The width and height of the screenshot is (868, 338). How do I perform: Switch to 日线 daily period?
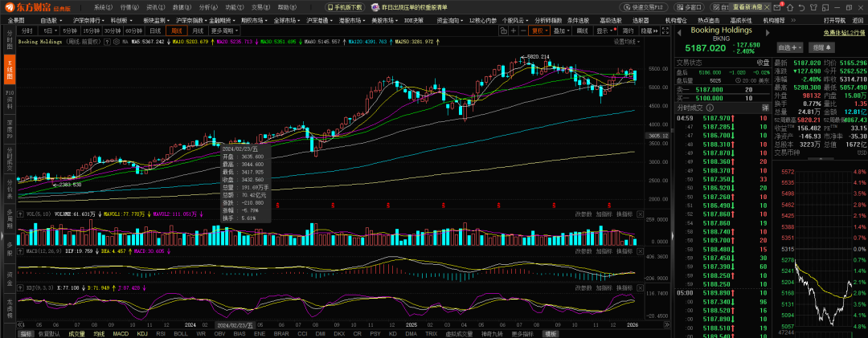pos(155,31)
